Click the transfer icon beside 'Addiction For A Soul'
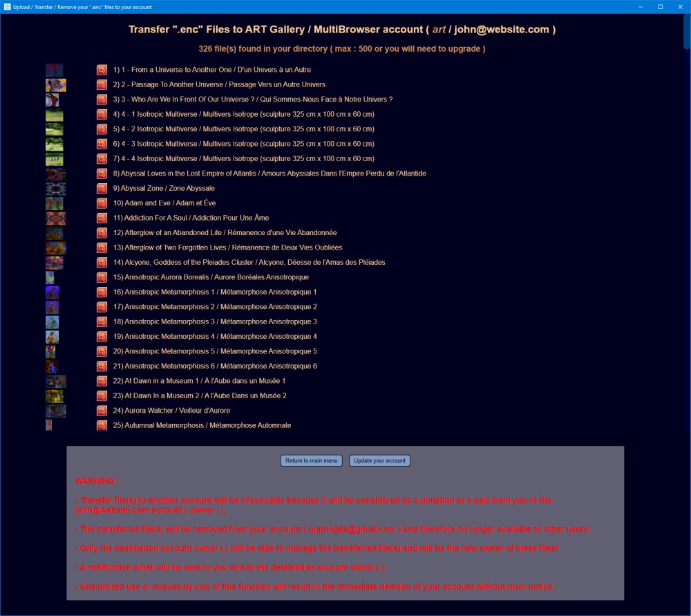Image resolution: width=691 pixels, height=616 pixels. [102, 218]
